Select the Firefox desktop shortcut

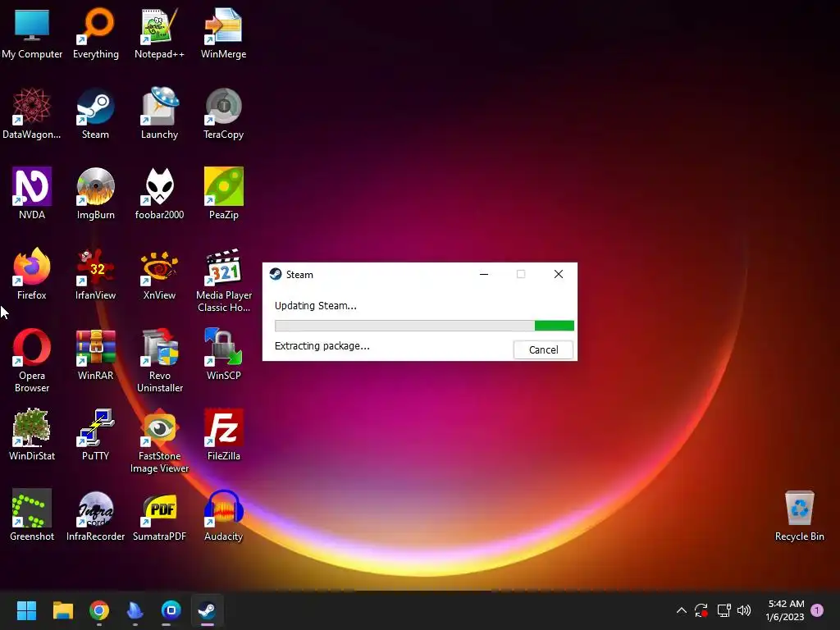click(x=32, y=274)
